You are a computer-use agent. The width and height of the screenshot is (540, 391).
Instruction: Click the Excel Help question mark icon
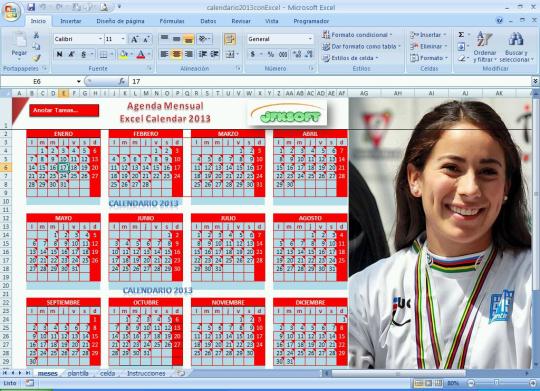[499, 21]
